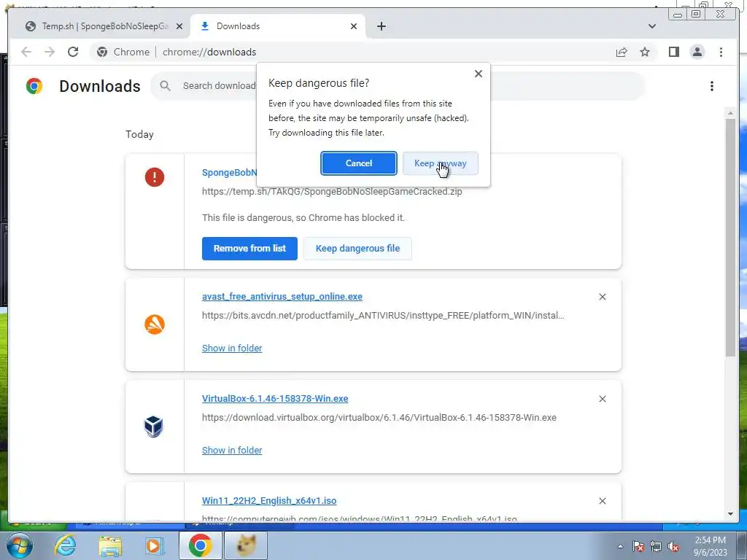Remove VirtualBox download entry with X
This screenshot has width=747, height=560.
tap(602, 399)
